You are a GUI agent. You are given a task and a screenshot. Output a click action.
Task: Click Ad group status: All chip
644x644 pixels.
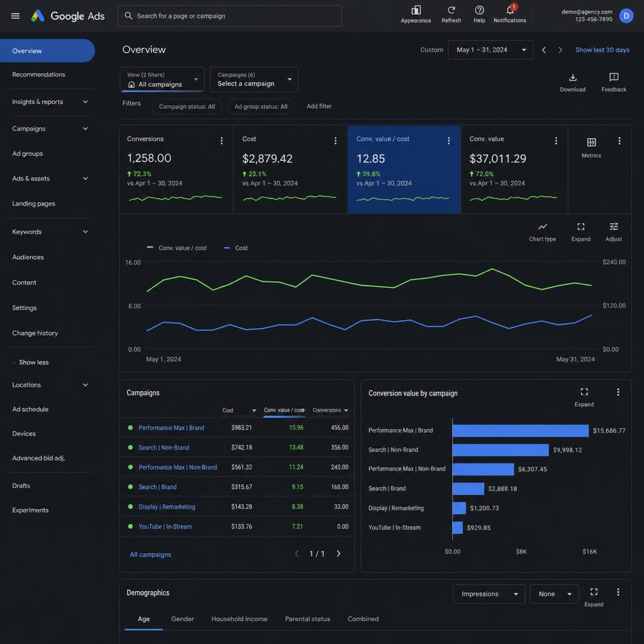pos(261,106)
